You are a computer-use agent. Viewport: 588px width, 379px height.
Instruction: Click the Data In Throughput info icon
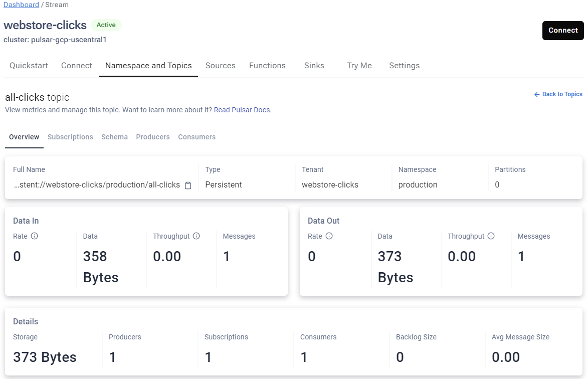tap(197, 236)
